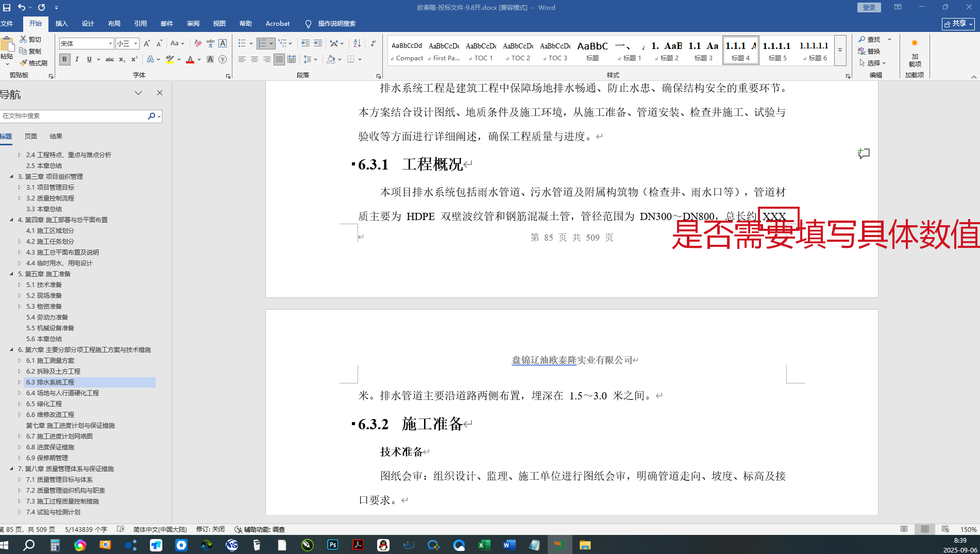980x554 pixels.
Task: Save the document with the floppy icon
Action: tap(7, 7)
